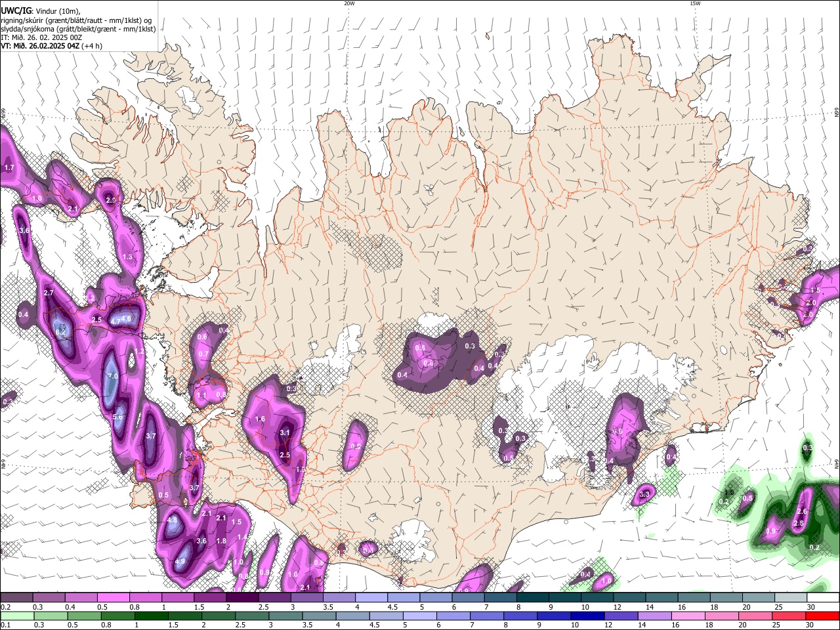Select the '6.2' precipitation value label
This screenshot has height=630, width=840.
[61, 332]
